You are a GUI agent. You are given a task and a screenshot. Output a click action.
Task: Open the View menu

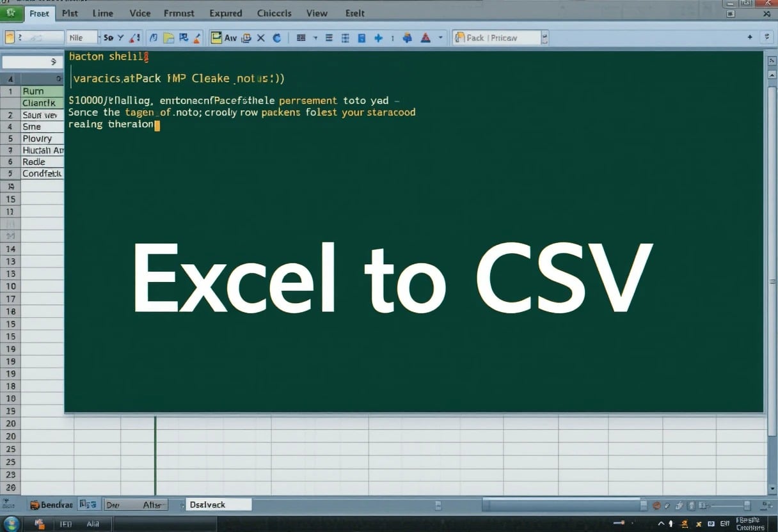[316, 13]
